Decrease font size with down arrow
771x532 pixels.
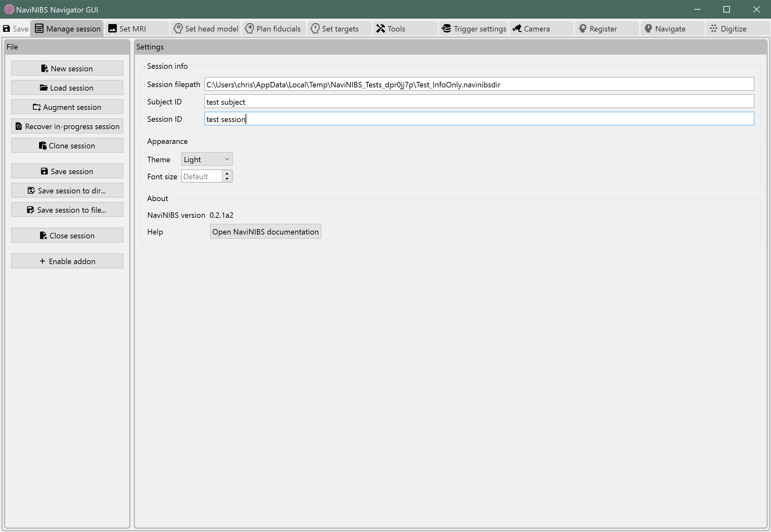pos(227,179)
